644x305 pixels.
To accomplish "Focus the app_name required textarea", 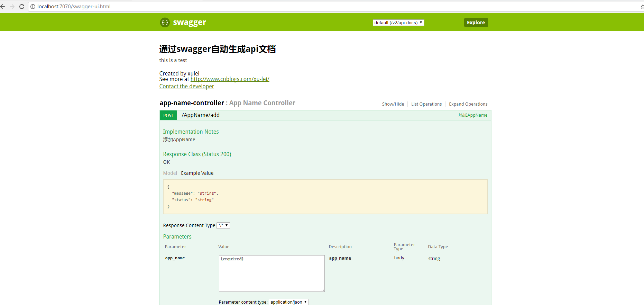I will 272,273.
